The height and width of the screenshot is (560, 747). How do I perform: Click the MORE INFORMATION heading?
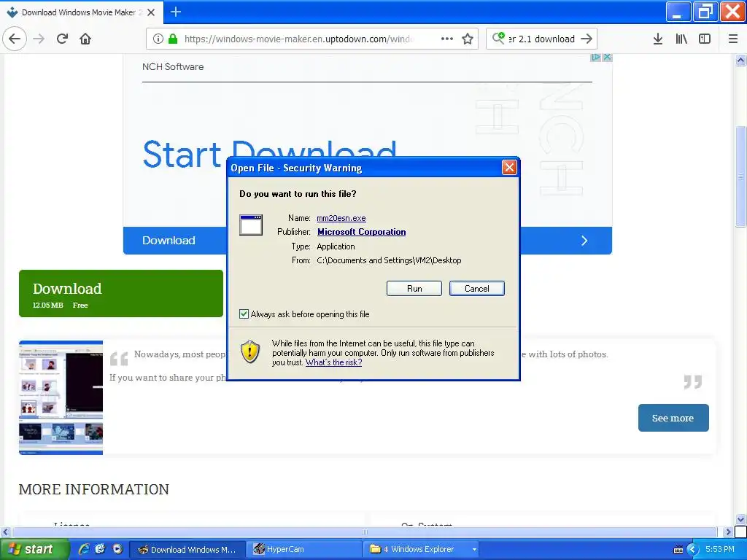[94, 489]
